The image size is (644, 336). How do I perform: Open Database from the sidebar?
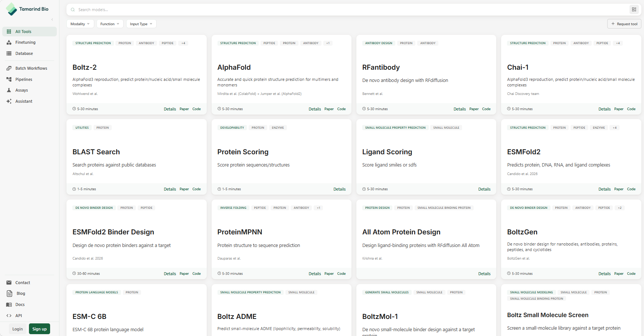(x=30, y=53)
